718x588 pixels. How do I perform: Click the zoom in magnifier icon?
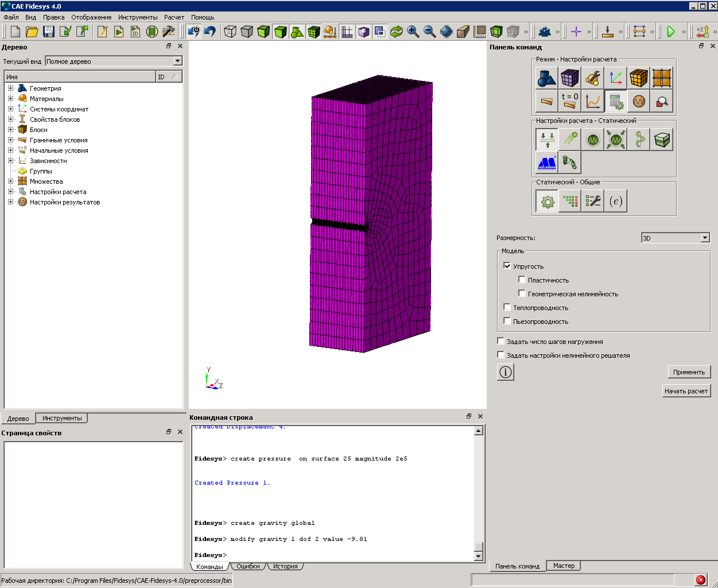point(413,32)
